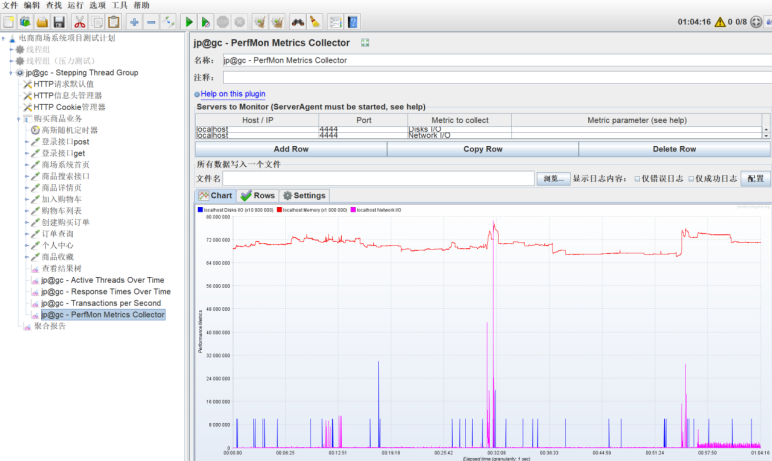
Task: Collapse all nodes with minus icon
Action: [x=151, y=22]
